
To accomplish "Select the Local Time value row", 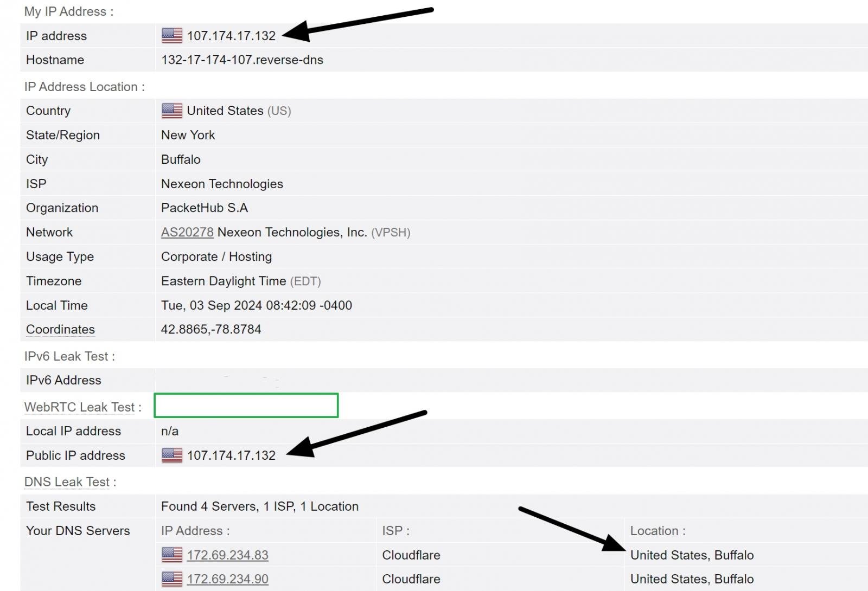I will (256, 305).
